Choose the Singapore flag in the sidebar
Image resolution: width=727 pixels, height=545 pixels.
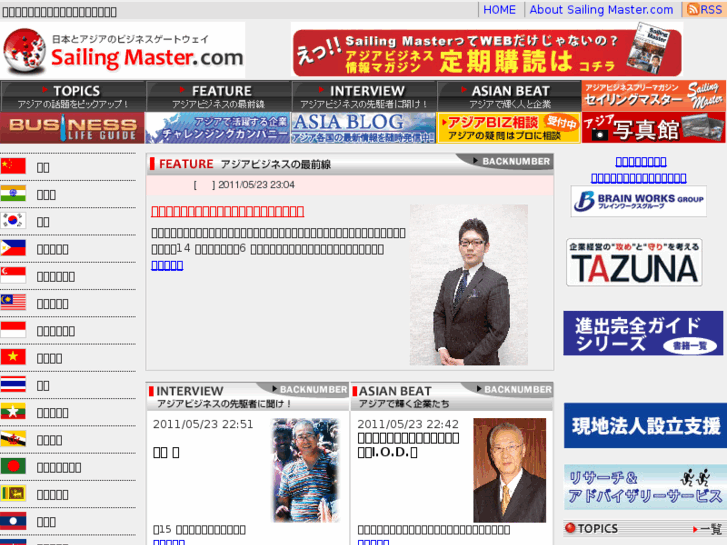[13, 275]
